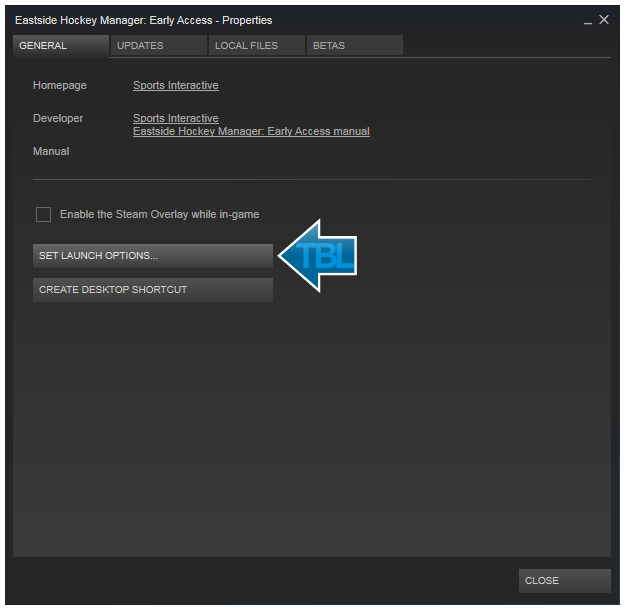Close the Properties window with X icon
The image size is (625, 610).
coord(604,20)
